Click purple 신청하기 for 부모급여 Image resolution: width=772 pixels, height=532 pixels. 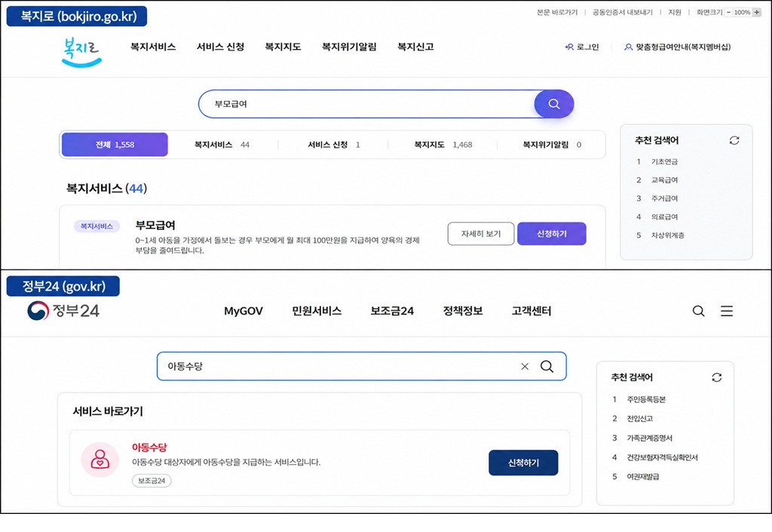click(x=552, y=234)
